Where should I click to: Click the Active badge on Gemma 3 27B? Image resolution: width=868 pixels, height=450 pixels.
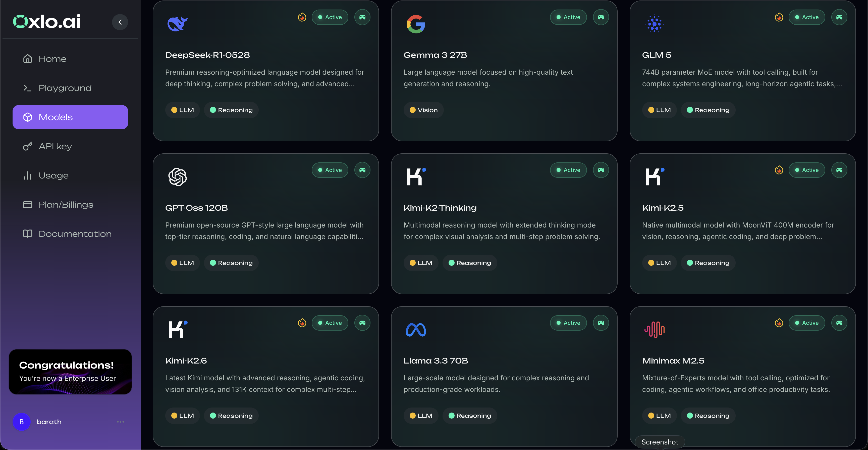pos(568,17)
